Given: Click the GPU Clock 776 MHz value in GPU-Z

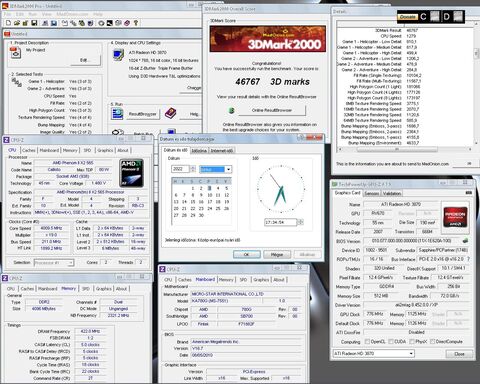Looking at the screenshot, I should (374, 314).
